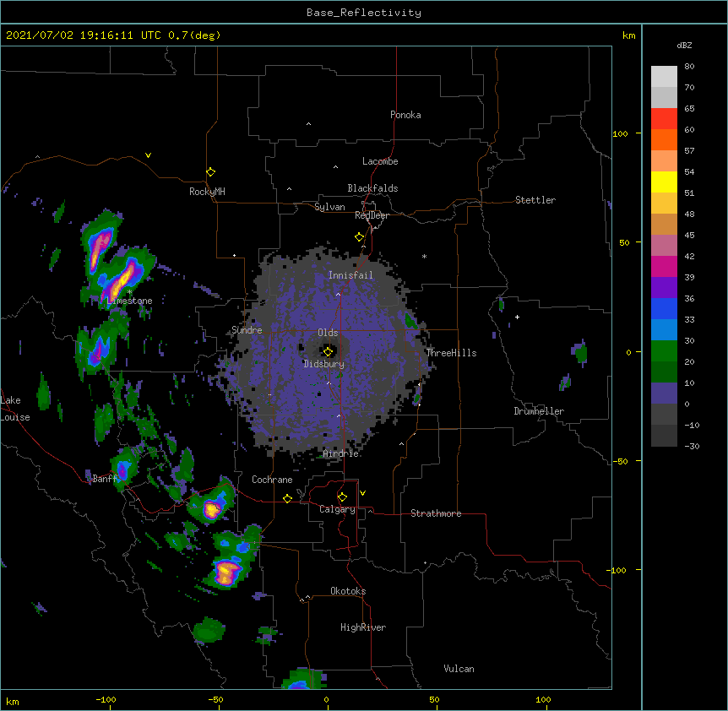The height and width of the screenshot is (711, 728).
Task: Click the Strathmore label
Action: pyautogui.click(x=436, y=513)
